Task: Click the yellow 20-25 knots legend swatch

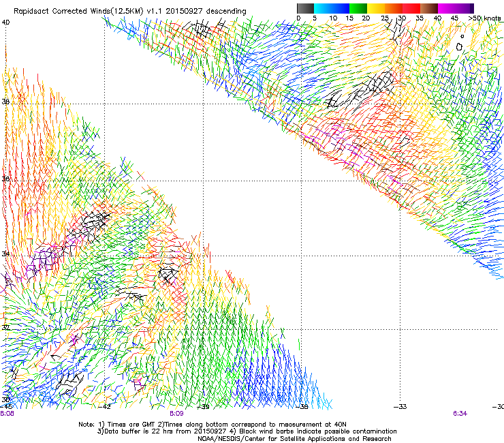Action: (x=376, y=8)
